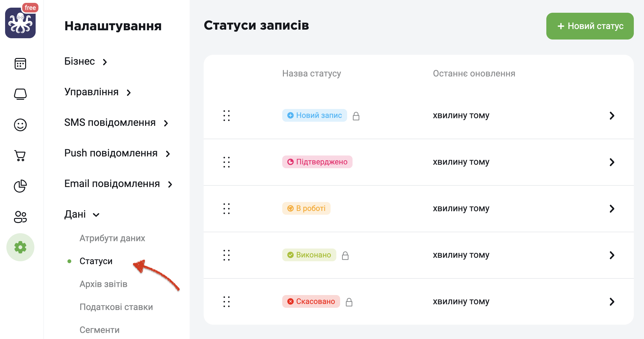644x339 pixels.
Task: Open the cash register sidebar icon
Action: coord(20,94)
